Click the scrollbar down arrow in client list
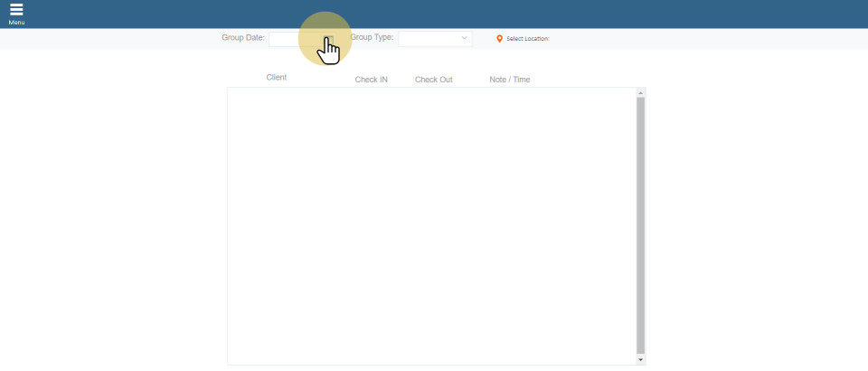Viewport: 868px width, 371px height. [x=640, y=359]
